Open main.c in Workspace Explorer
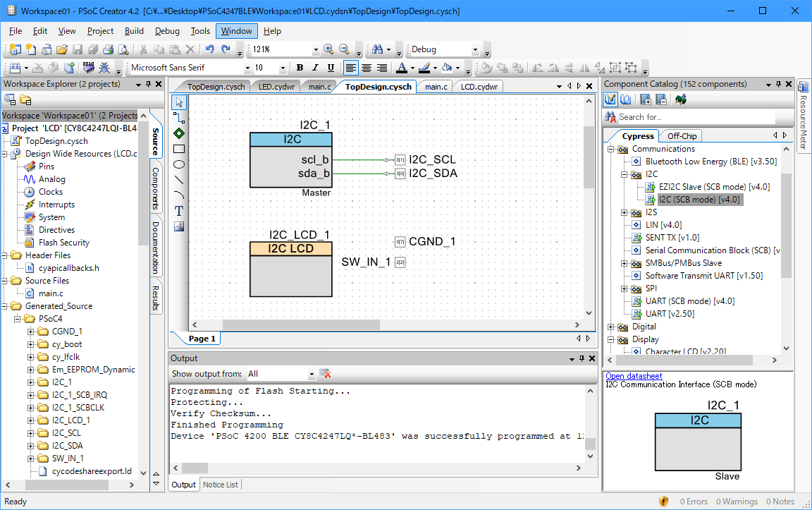 point(51,293)
